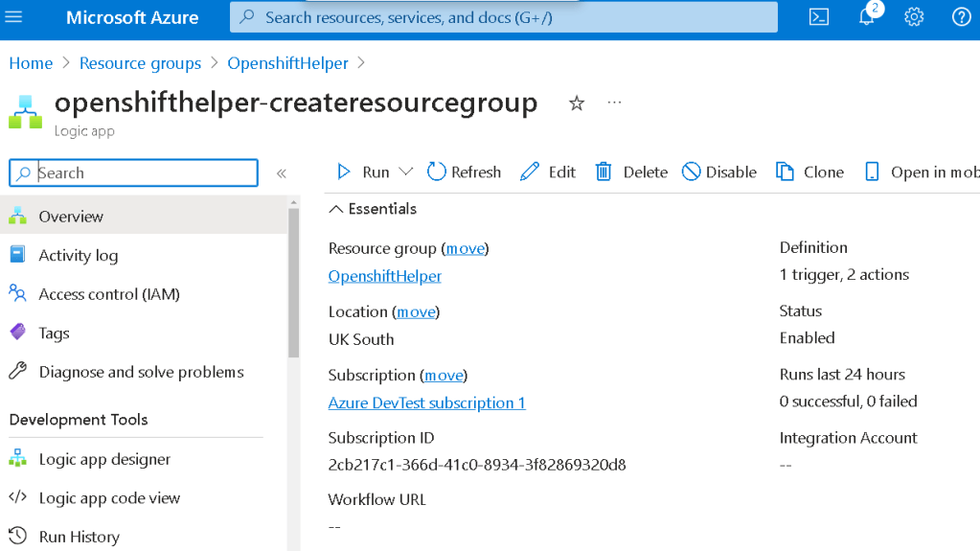
Task: Click '0 successful, 0 failed' text
Action: coord(848,401)
